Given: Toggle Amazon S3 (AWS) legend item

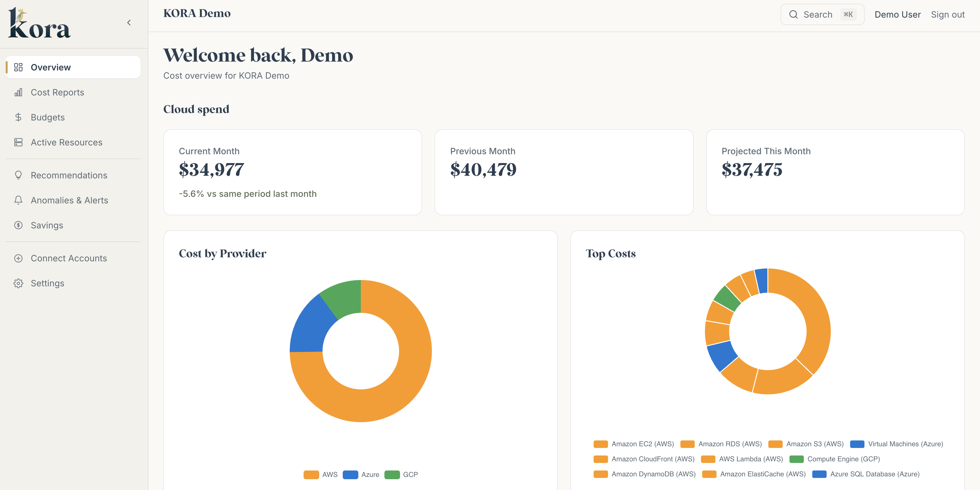Looking at the screenshot, I should point(806,444).
